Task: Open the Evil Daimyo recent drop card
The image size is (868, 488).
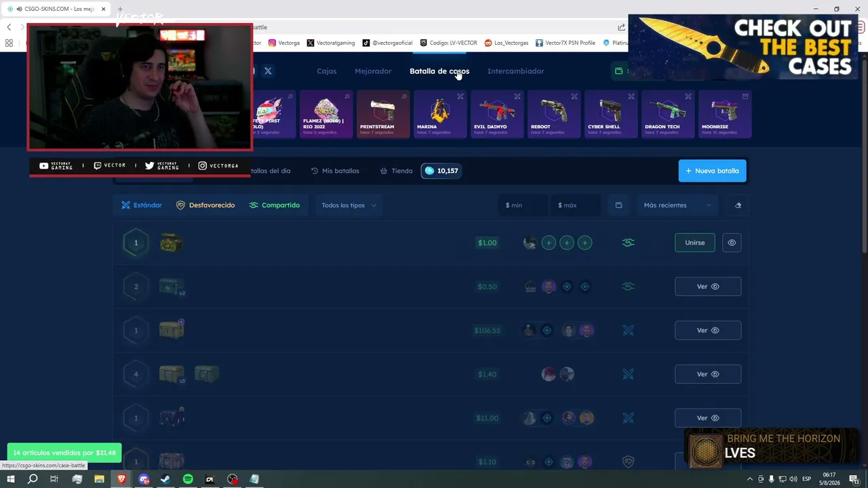Action: [x=497, y=114]
